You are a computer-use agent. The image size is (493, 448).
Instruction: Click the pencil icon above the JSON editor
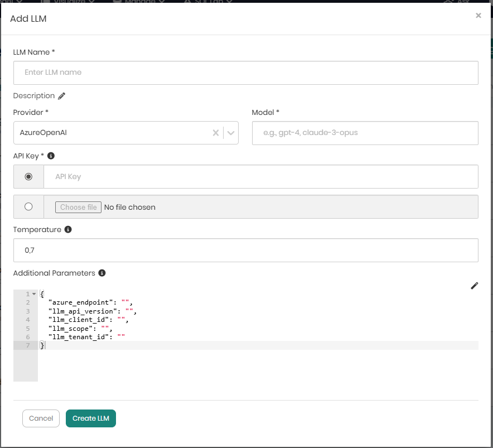(x=474, y=286)
